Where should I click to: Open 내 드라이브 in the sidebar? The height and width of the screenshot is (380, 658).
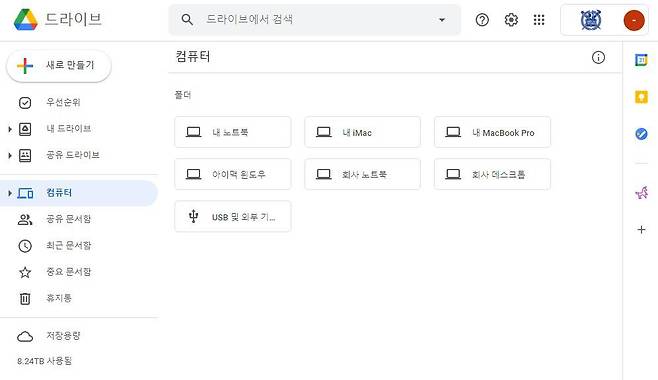click(79, 129)
